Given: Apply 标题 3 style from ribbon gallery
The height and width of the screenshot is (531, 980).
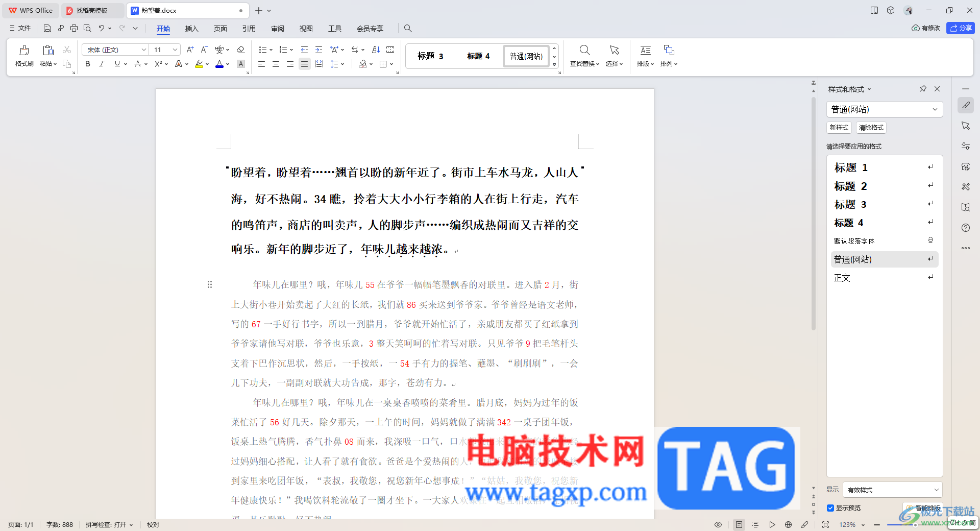Looking at the screenshot, I should [430, 56].
